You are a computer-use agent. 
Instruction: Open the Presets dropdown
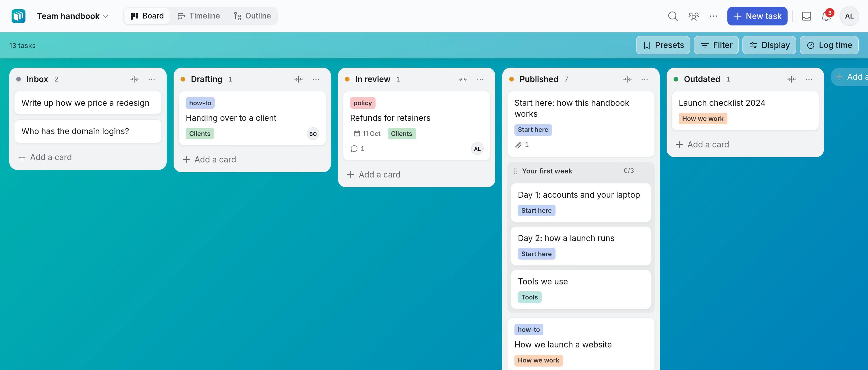click(663, 45)
